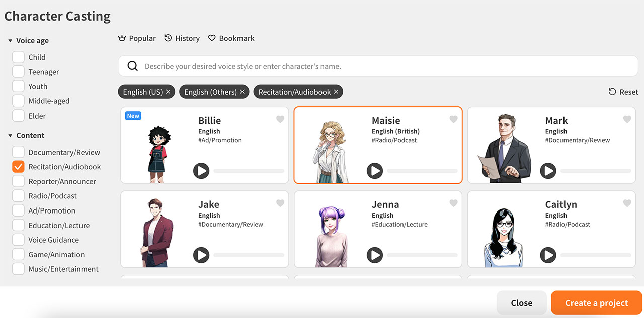644x318 pixels.
Task: Collapse the Voice age section
Action: tap(9, 40)
